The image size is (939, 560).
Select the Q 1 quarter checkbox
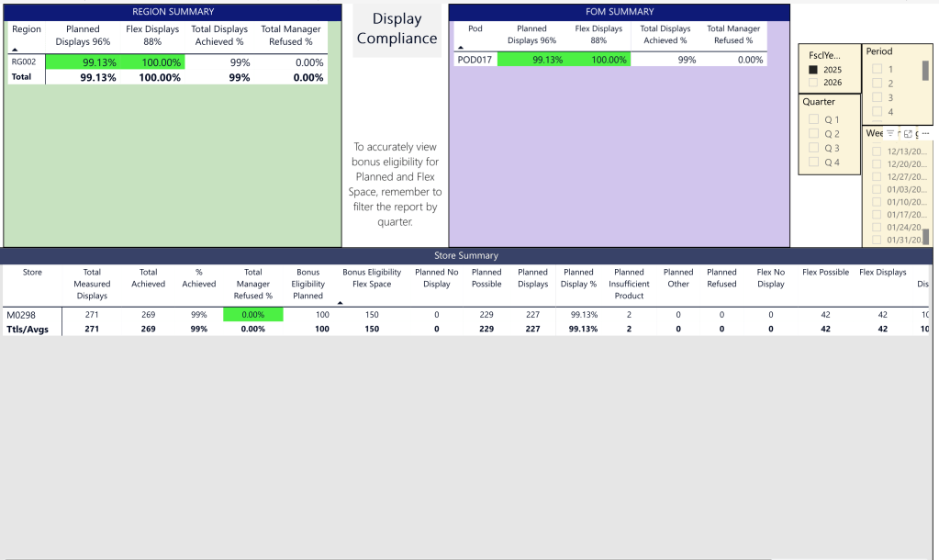click(813, 119)
